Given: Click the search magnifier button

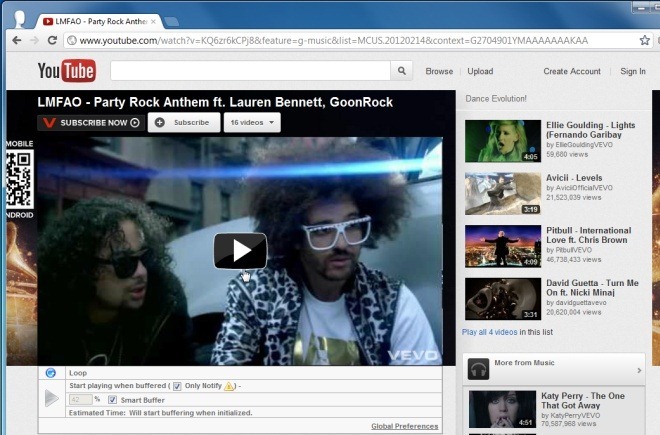Looking at the screenshot, I should point(402,71).
